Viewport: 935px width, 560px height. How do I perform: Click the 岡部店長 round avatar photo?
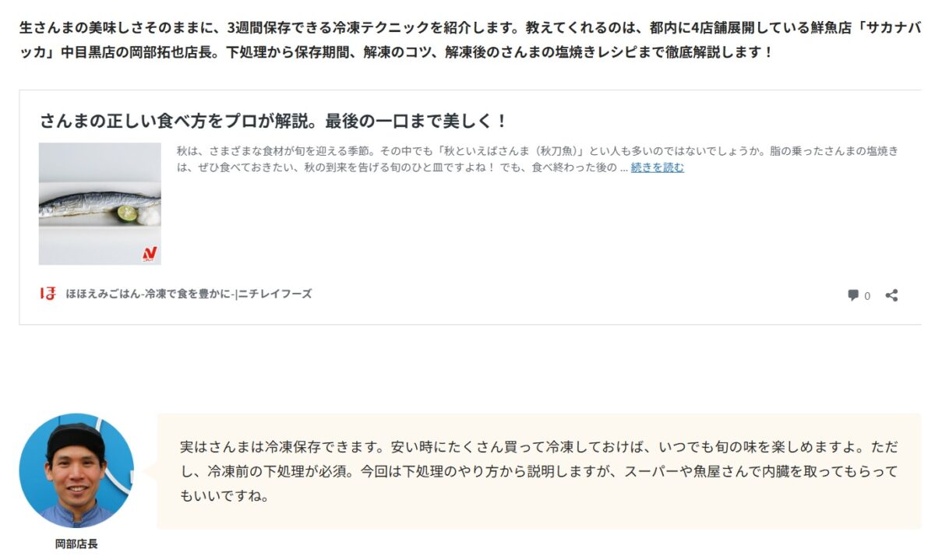[x=76, y=470]
